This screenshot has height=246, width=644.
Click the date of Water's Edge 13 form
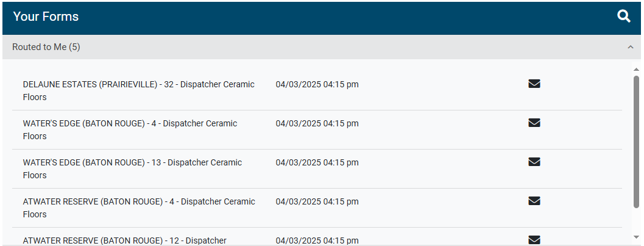point(317,162)
